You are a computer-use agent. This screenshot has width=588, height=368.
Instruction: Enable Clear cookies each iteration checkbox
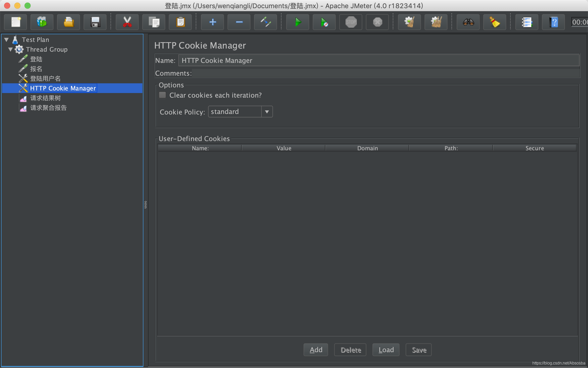(x=162, y=95)
